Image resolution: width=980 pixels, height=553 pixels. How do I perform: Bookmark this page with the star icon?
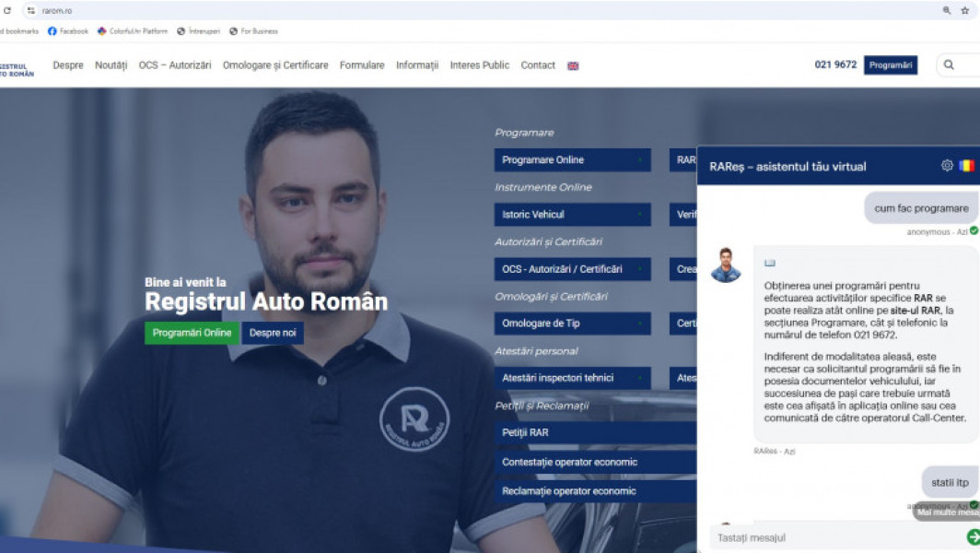(x=965, y=11)
